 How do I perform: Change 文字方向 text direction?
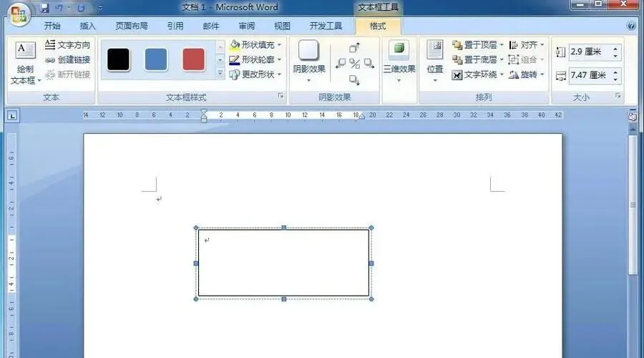click(68, 44)
